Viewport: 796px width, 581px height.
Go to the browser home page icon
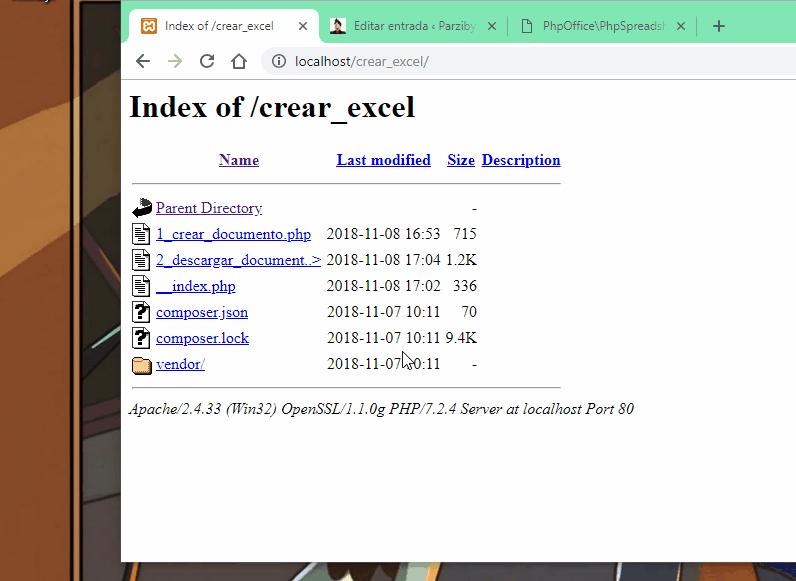(238, 61)
